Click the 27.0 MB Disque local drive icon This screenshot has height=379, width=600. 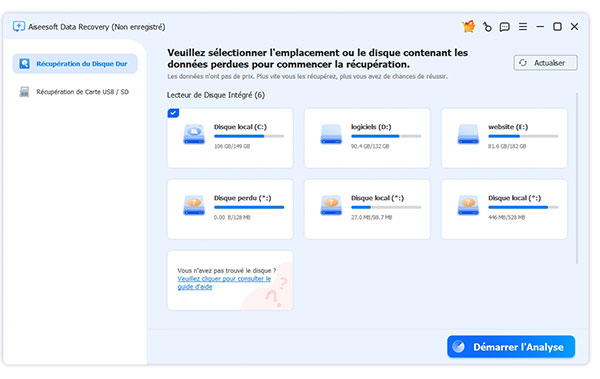(x=331, y=205)
